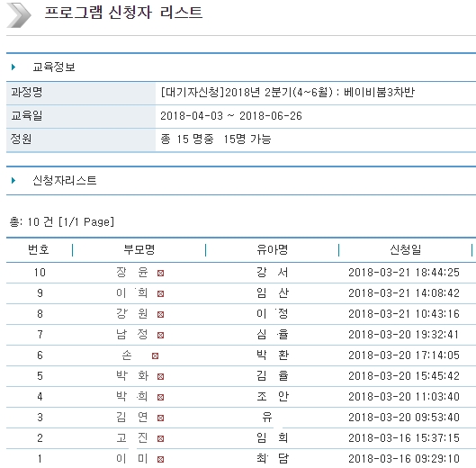476x468 pixels.
Task: Click parent name 장 윤 in row 10
Action: click(132, 272)
